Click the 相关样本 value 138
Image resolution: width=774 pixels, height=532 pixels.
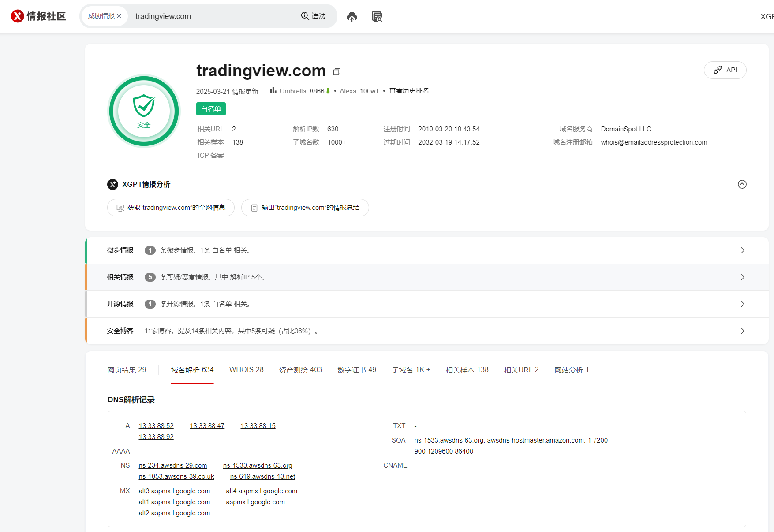click(238, 142)
